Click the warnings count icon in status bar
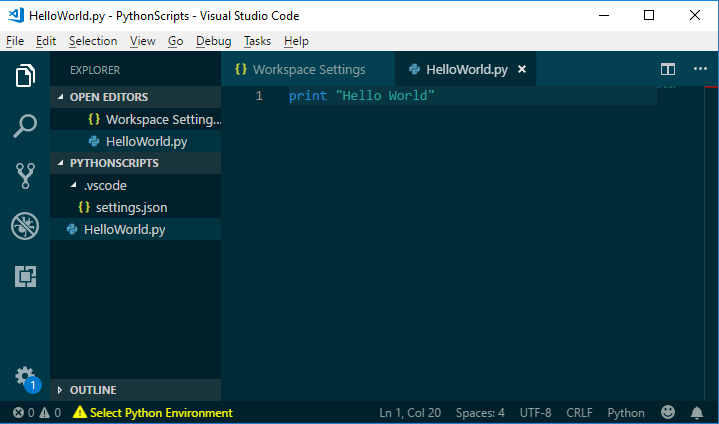719x424 pixels. [x=44, y=413]
